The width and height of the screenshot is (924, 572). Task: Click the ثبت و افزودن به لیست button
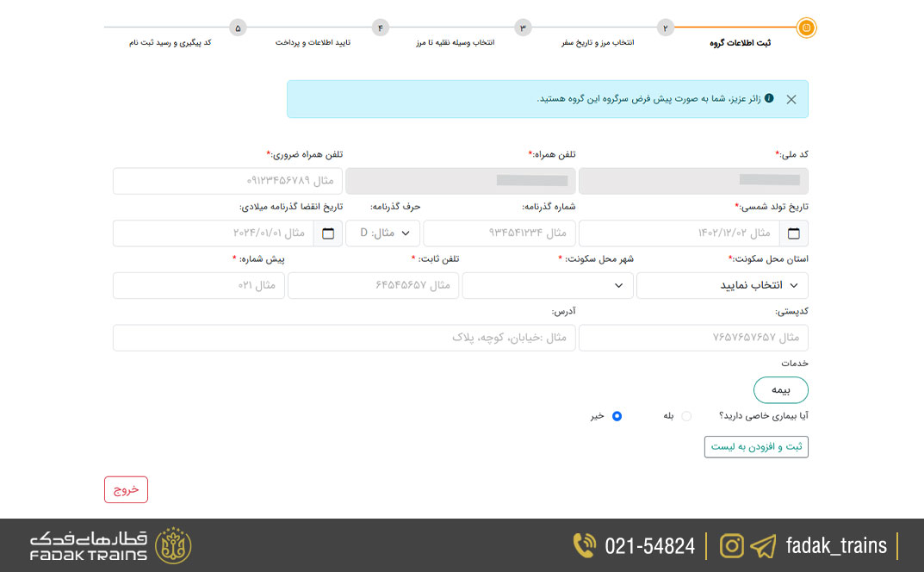[756, 446]
